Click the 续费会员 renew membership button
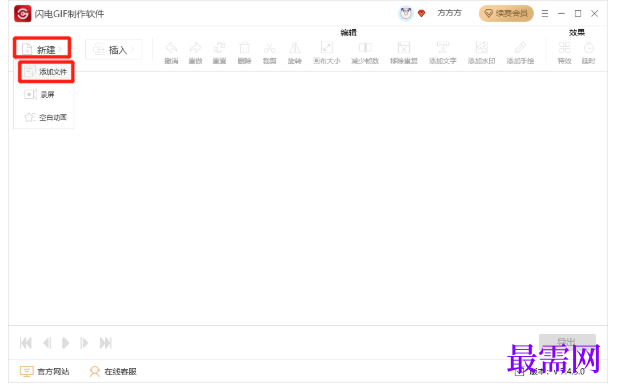The image size is (619, 390). pos(506,13)
